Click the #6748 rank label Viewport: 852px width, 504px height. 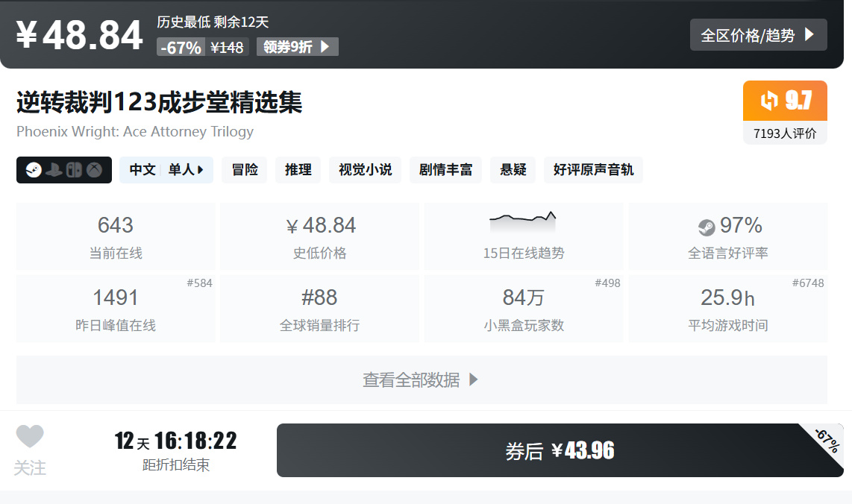(x=808, y=283)
